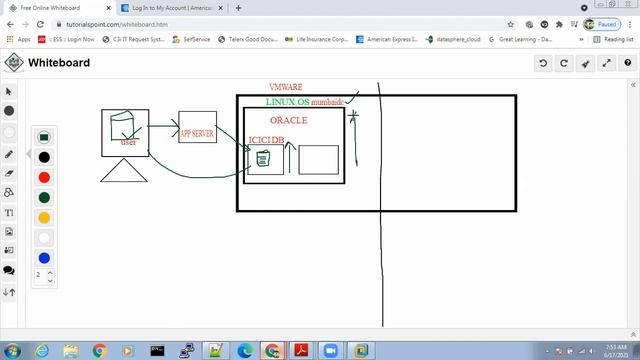This screenshot has height=360, width=640.
Task: Close the Log In to My Account tab
Action: (x=220, y=8)
